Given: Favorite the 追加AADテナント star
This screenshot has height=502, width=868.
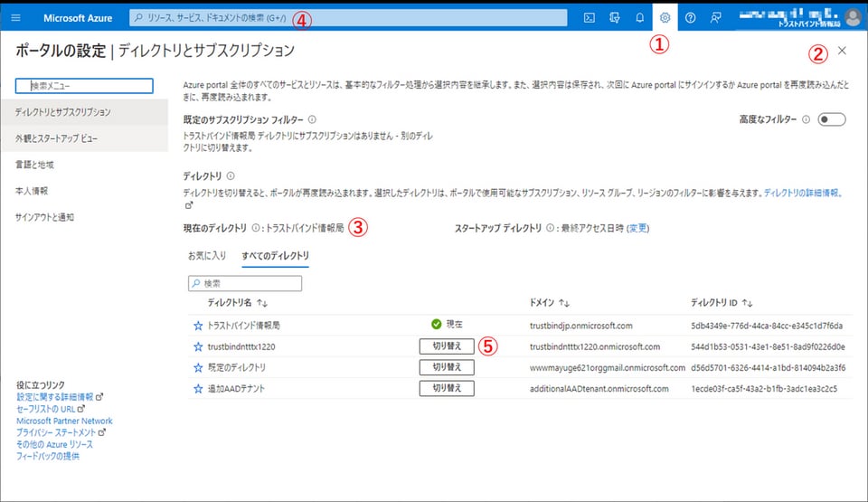Looking at the screenshot, I should coord(198,389).
